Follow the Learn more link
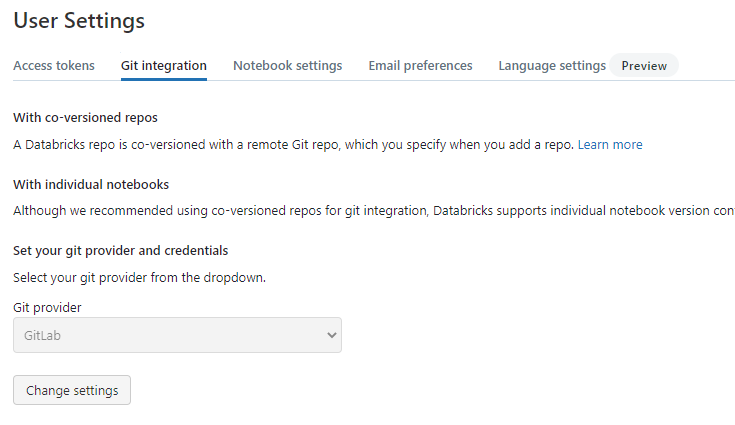This screenshot has height=425, width=735. [x=610, y=145]
